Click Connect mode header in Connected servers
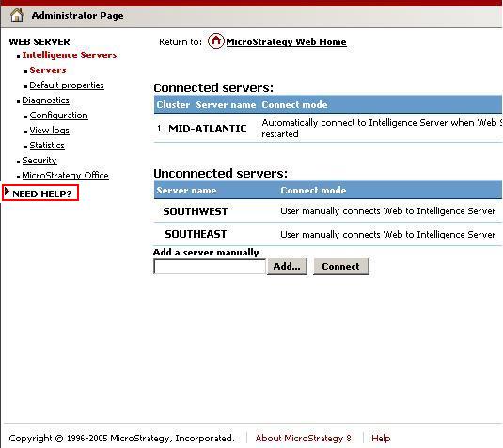Screen dimensions: 503x448 [294, 105]
